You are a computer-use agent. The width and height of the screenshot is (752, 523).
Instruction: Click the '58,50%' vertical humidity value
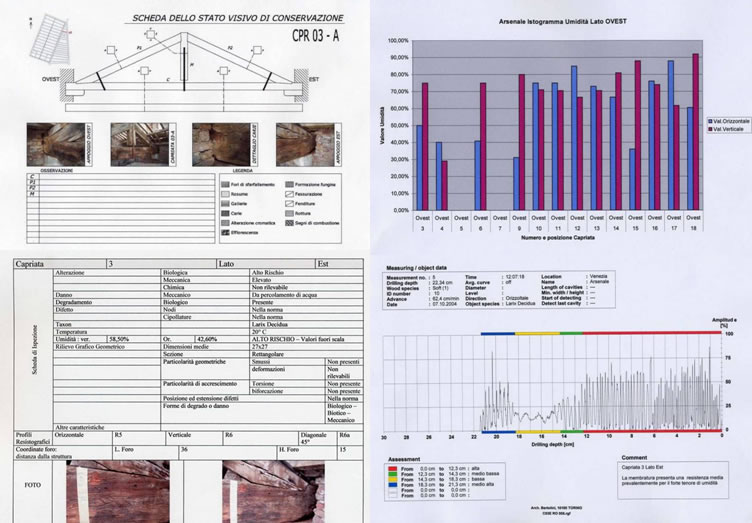119,339
